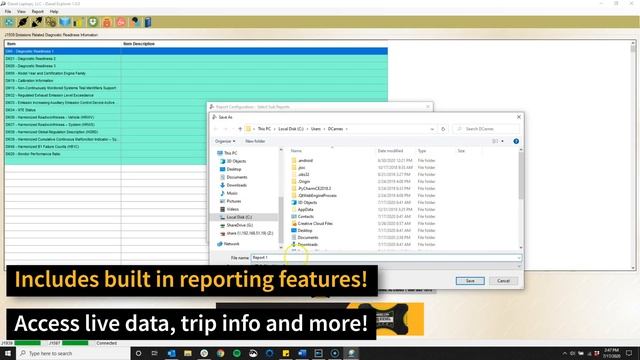The height and width of the screenshot is (360, 640).
Task: Select Regulated Exhaust Emission Level Exceedance row
Action: (x=196, y=96)
